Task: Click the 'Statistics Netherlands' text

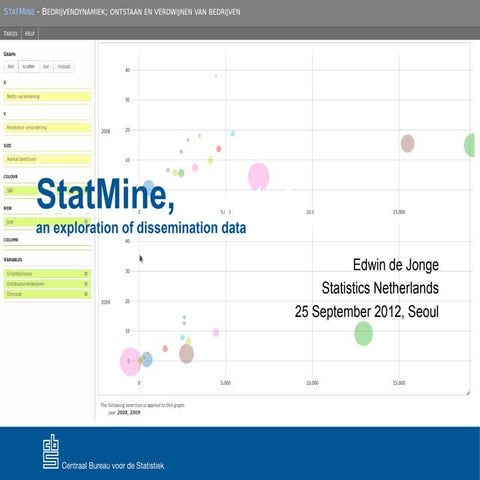Action: point(380,288)
